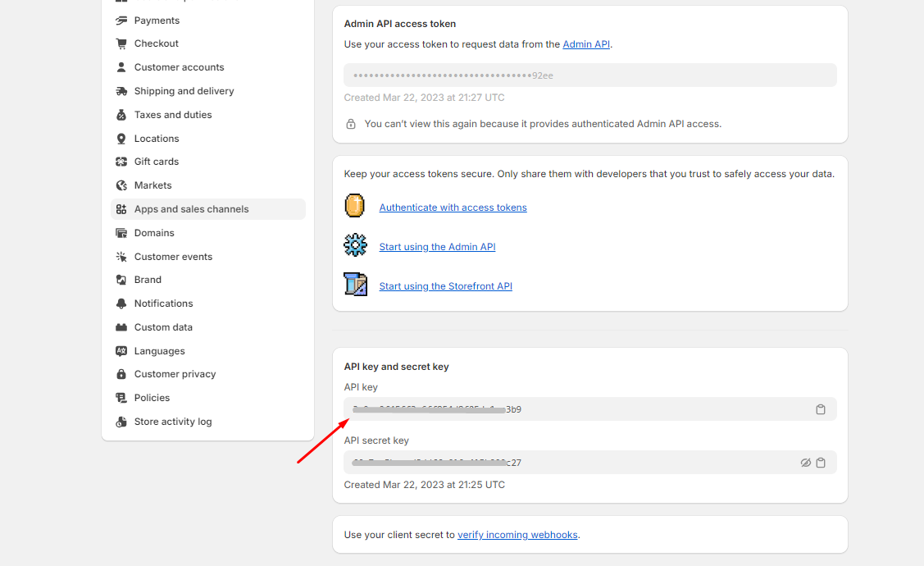The image size is (924, 566).
Task: Click the verify incoming webhooks link
Action: [517, 535]
